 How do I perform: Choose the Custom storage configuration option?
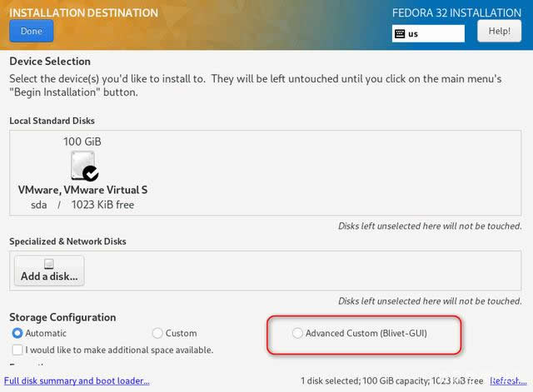pyautogui.click(x=157, y=333)
